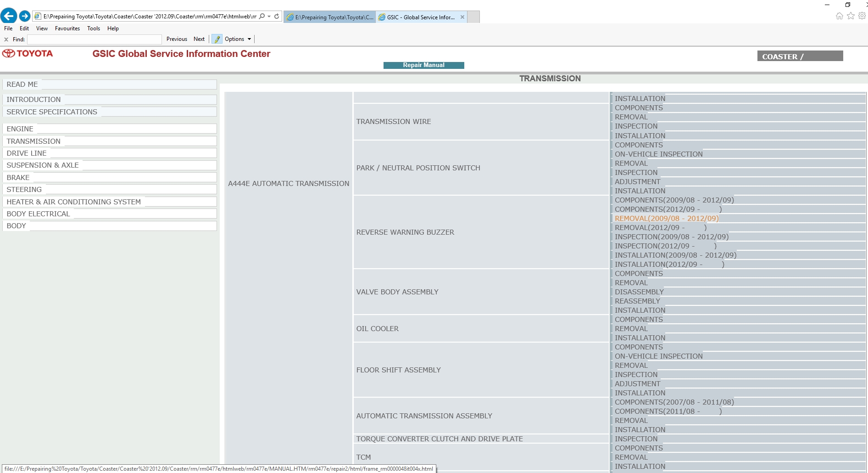868x473 pixels.
Task: Select AUTOMATIC TRANSMISSION ASSEMBLY row
Action: [481, 416]
